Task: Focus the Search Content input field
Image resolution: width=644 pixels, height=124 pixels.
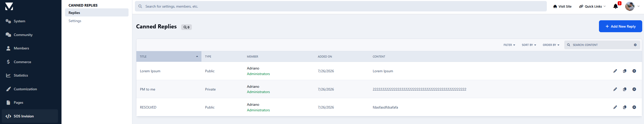Action: (601, 45)
